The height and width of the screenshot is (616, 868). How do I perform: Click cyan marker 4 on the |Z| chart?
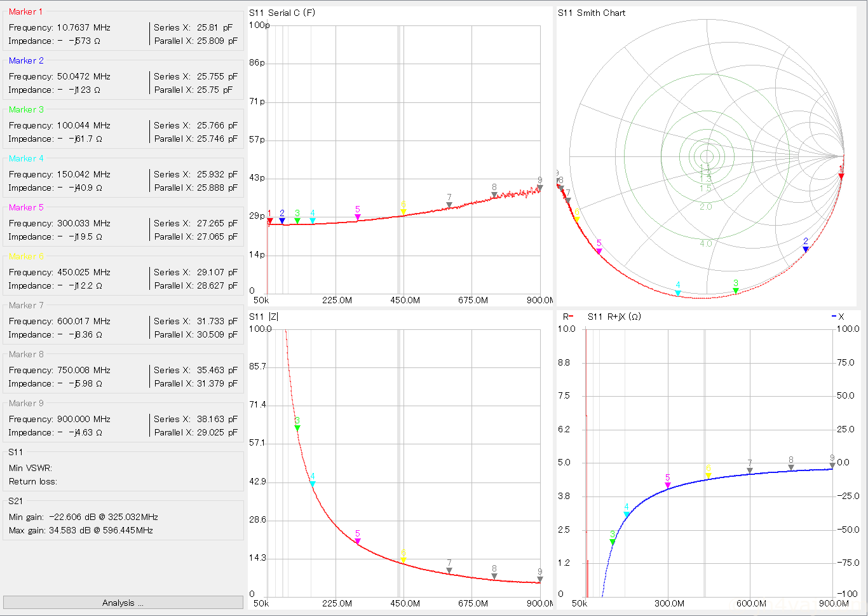313,484
